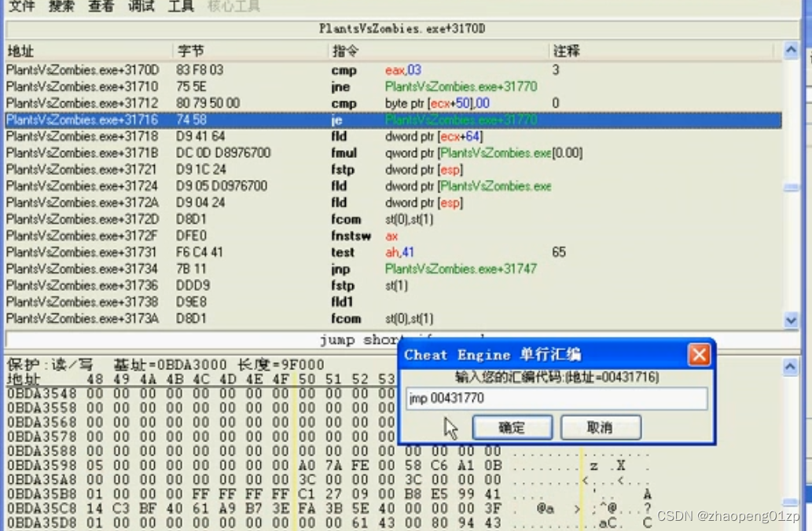The width and height of the screenshot is (812, 531).
Task: Close the Cheat Engine 单行汇编 dialog
Action: (x=699, y=355)
